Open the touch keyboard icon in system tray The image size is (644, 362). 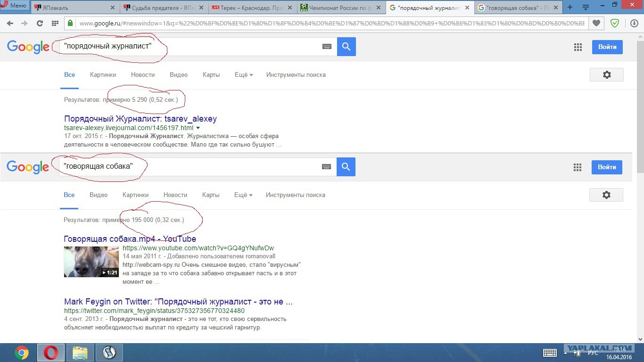point(550,353)
